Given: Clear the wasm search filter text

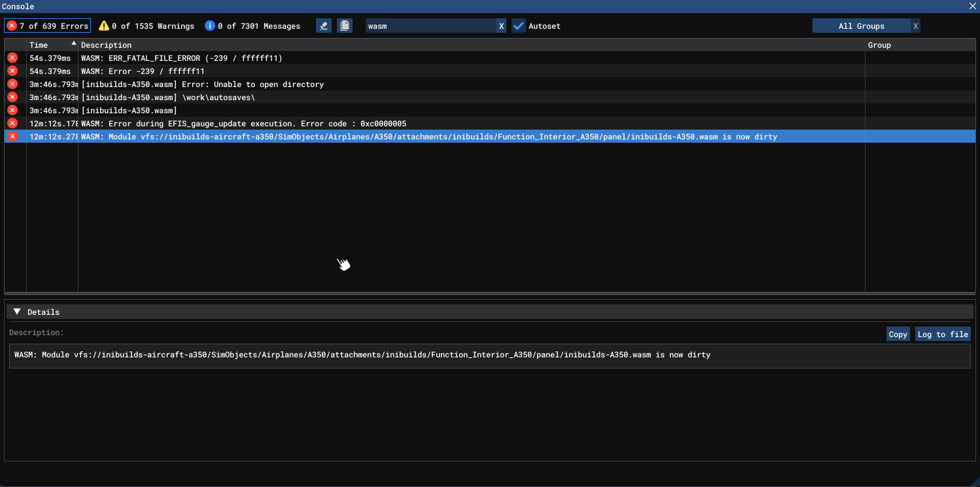Looking at the screenshot, I should pyautogui.click(x=501, y=26).
